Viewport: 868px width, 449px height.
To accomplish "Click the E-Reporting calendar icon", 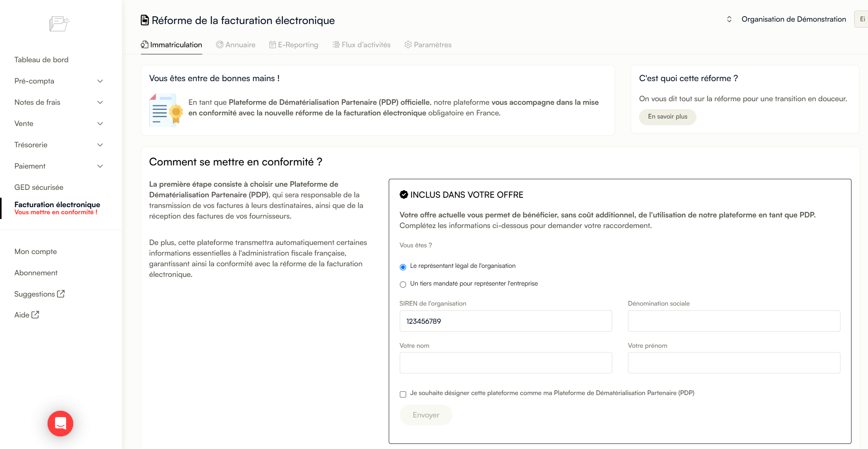I will coord(272,45).
